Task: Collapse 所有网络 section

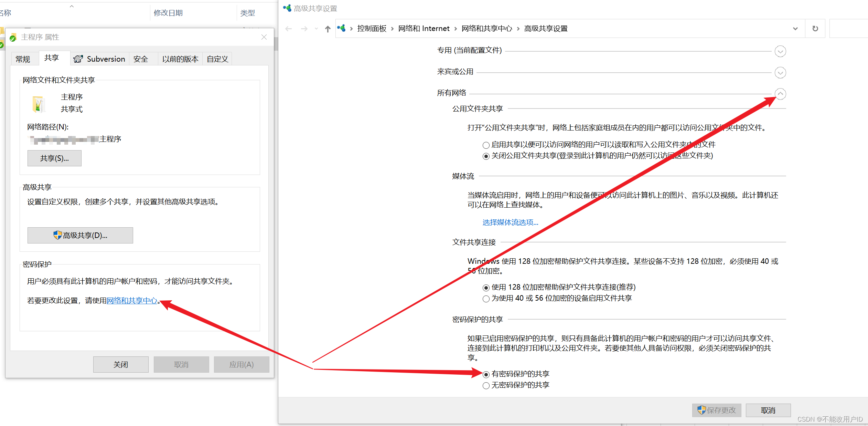Action: [780, 94]
